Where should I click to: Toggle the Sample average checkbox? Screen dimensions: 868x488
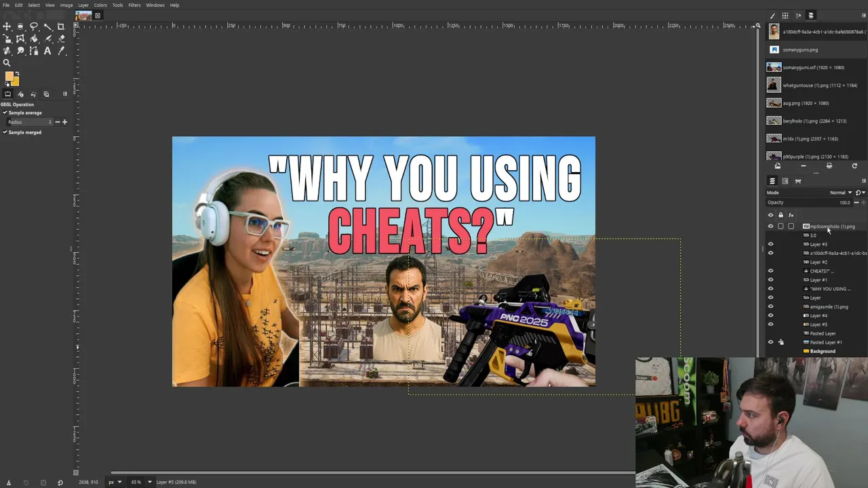pyautogui.click(x=5, y=113)
